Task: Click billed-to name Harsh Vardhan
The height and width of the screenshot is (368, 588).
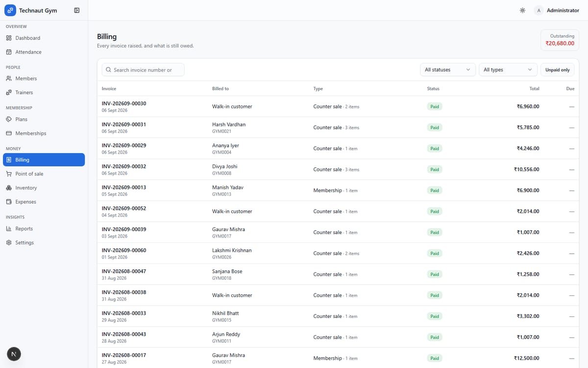Action: tap(229, 125)
